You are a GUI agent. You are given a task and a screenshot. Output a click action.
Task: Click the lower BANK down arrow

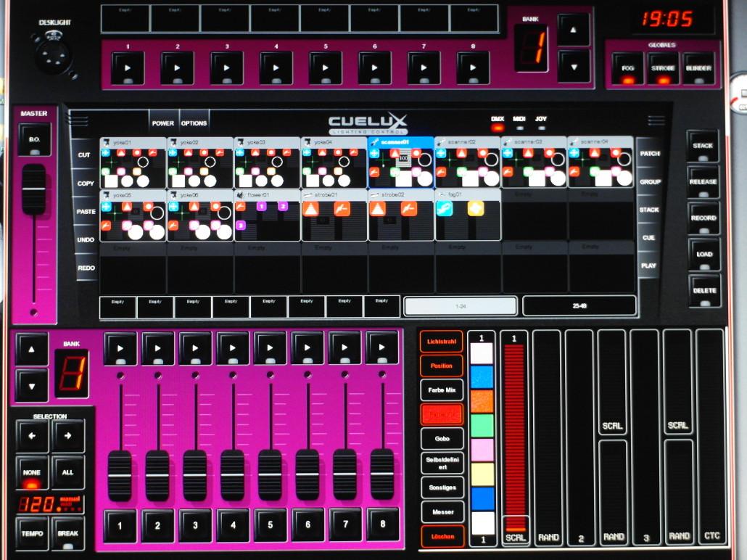click(x=32, y=384)
